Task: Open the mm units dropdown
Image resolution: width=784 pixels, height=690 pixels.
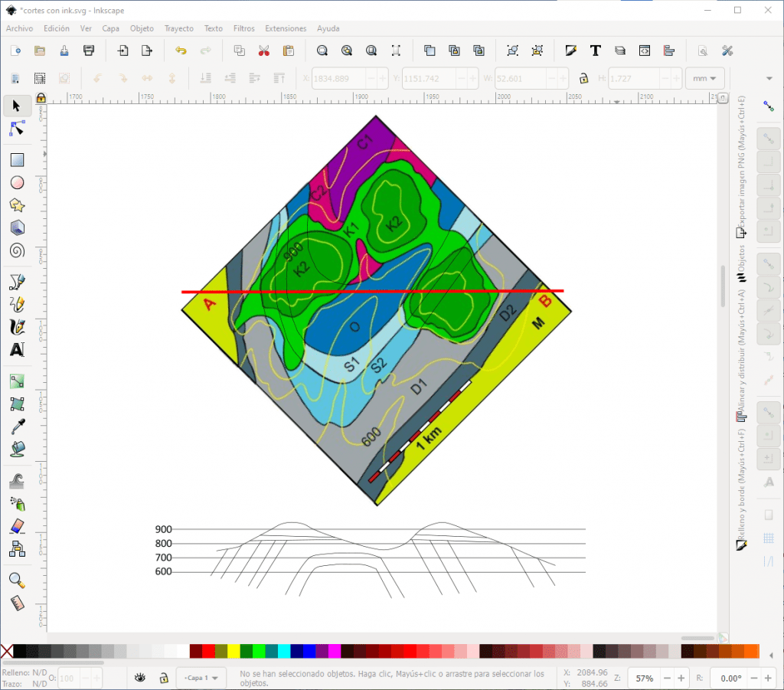Action: (704, 79)
